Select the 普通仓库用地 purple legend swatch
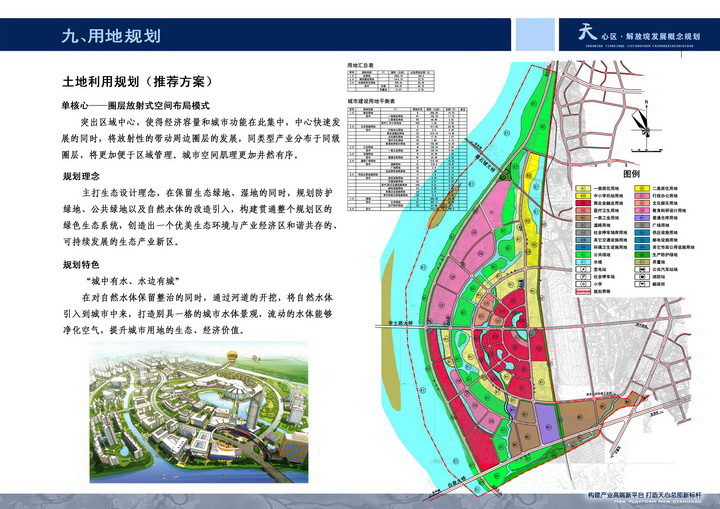 pos(641,218)
